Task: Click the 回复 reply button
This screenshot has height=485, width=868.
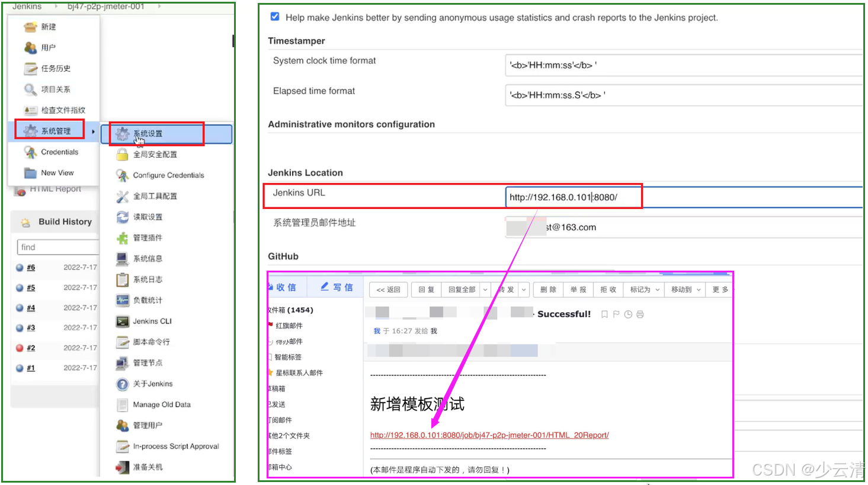Action: [x=427, y=290]
